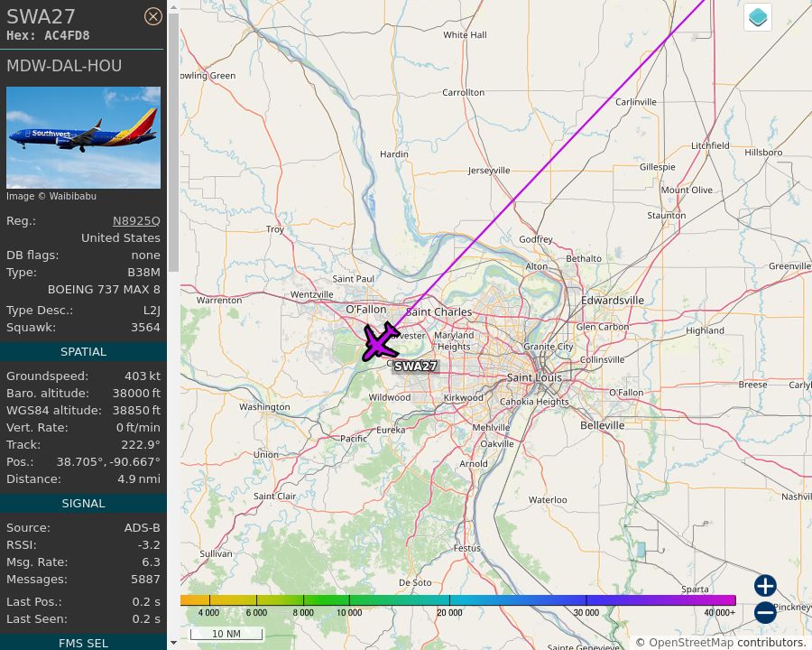Click the Jerseyville label on map
Screen dimensions: 812x650
pyautogui.click(x=489, y=171)
